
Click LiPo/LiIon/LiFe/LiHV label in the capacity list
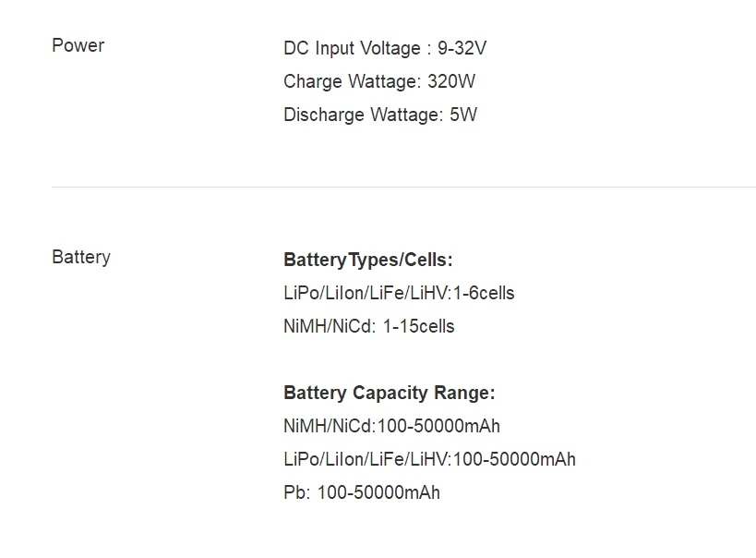click(x=366, y=459)
